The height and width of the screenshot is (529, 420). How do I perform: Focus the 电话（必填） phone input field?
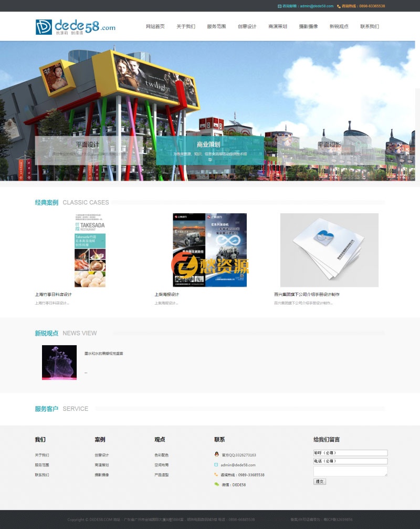[x=350, y=461]
